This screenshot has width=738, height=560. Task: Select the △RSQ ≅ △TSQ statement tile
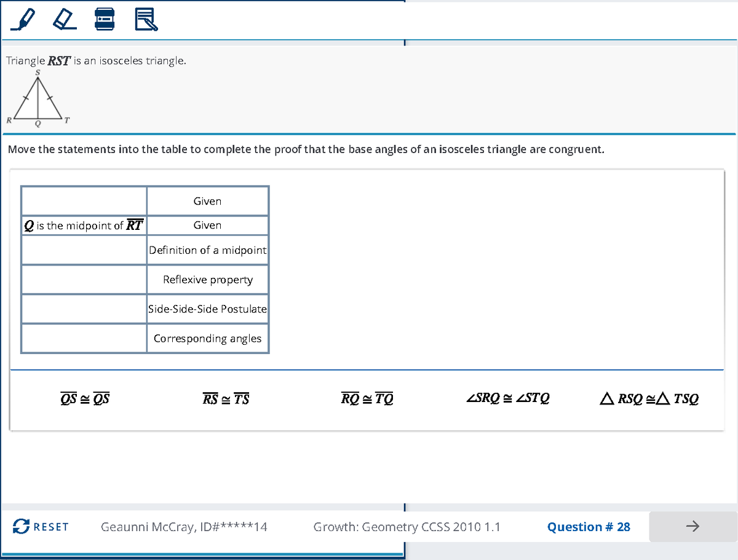click(649, 398)
